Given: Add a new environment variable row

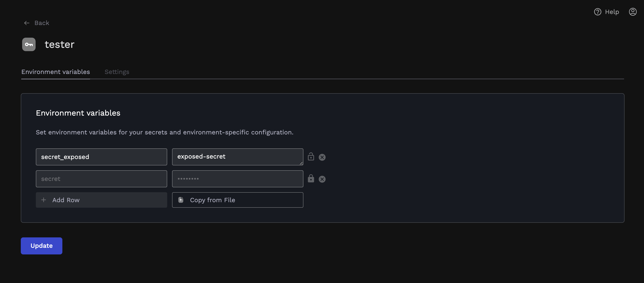Looking at the screenshot, I should click(x=101, y=200).
